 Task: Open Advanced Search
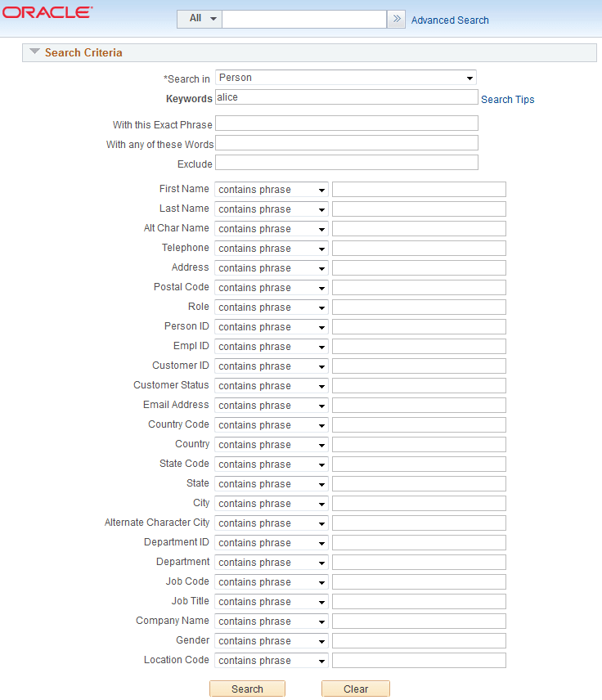pyautogui.click(x=449, y=20)
